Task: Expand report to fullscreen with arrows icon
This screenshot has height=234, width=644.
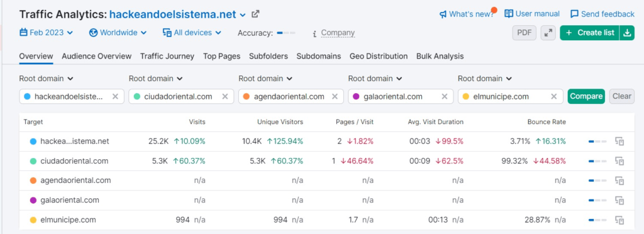Action: point(548,33)
